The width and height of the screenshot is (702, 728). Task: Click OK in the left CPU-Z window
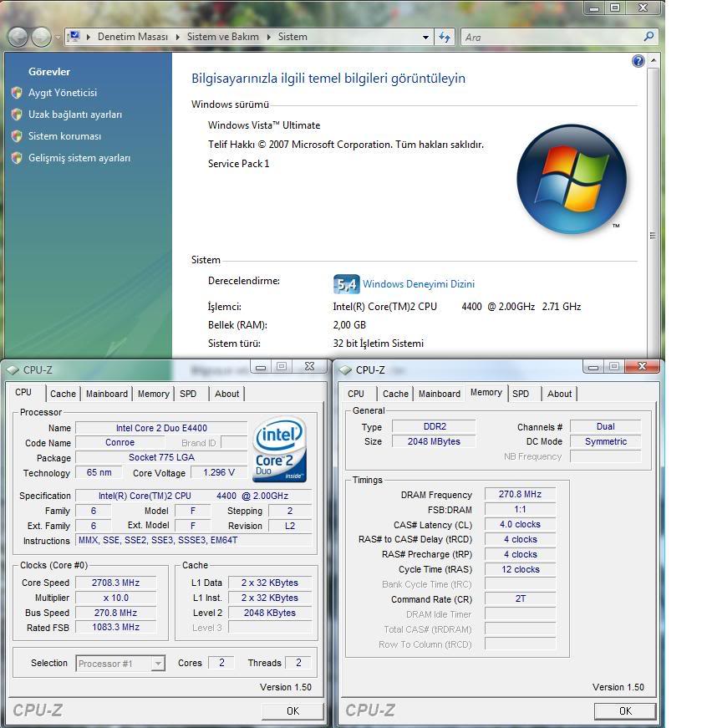pos(293,710)
